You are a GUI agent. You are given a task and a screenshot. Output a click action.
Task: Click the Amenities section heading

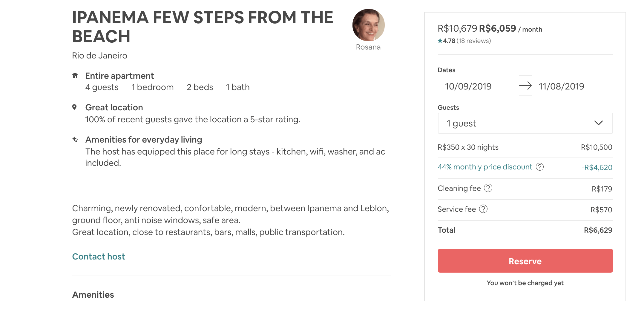pos(93,295)
